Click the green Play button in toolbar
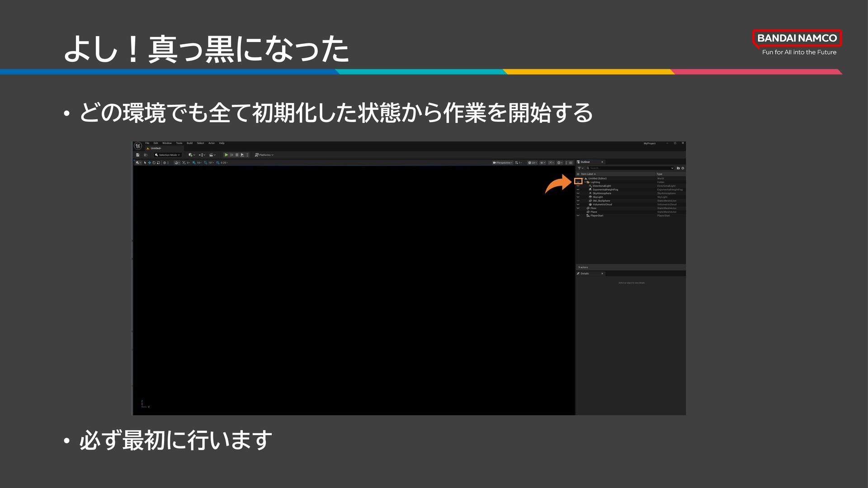 pyautogui.click(x=226, y=155)
